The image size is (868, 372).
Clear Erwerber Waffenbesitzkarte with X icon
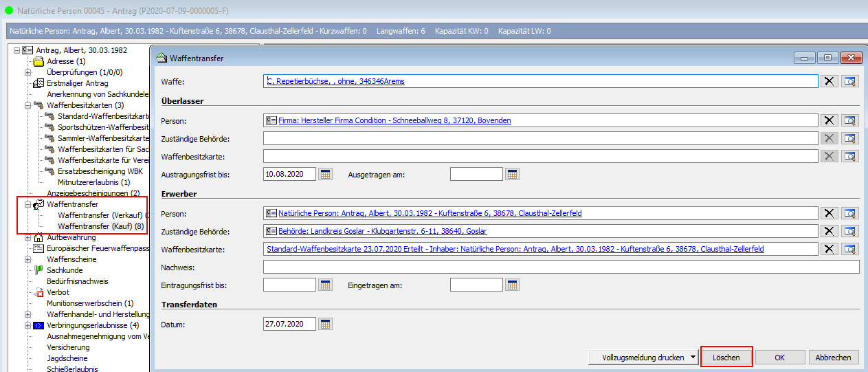pos(829,249)
